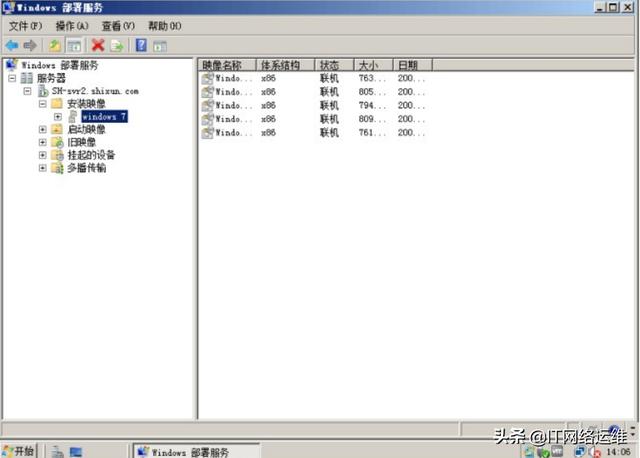Click the 14:06 taskbar clock

tap(618, 451)
